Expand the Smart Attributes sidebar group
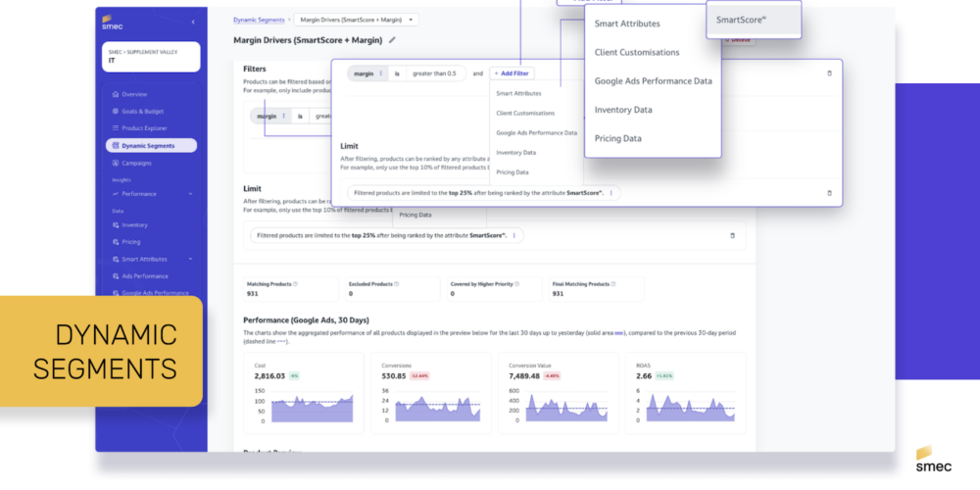 pos(189,259)
